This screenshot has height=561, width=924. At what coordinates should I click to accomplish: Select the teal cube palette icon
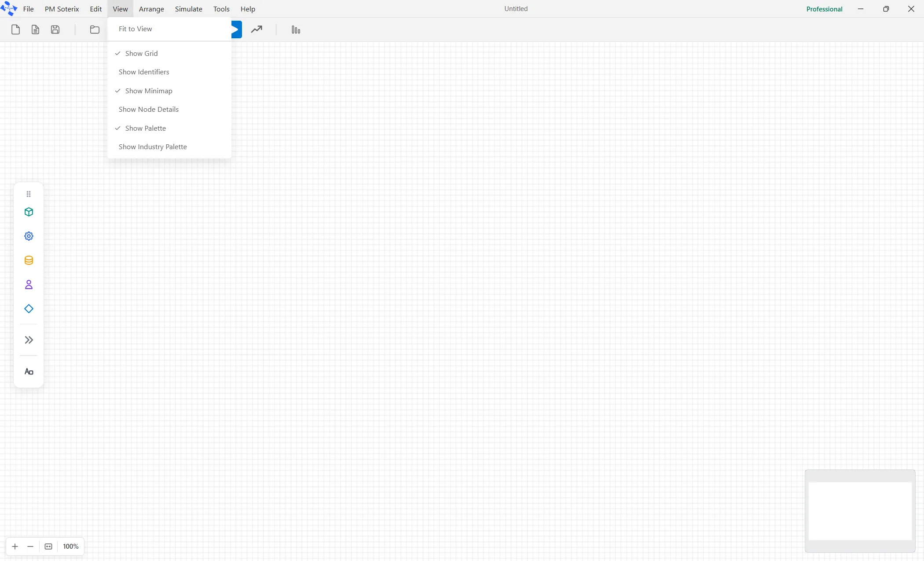pos(29,212)
